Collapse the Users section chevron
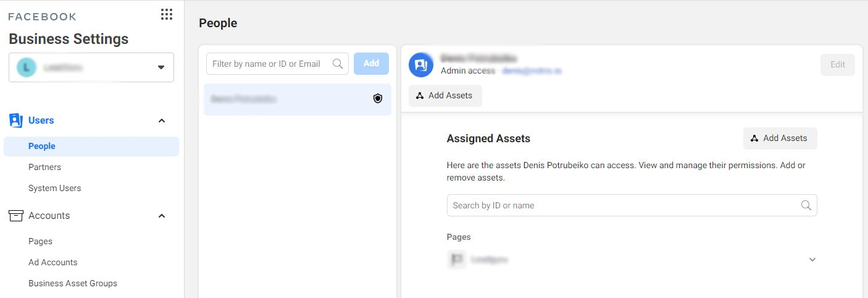The width and height of the screenshot is (868, 298). [x=162, y=121]
